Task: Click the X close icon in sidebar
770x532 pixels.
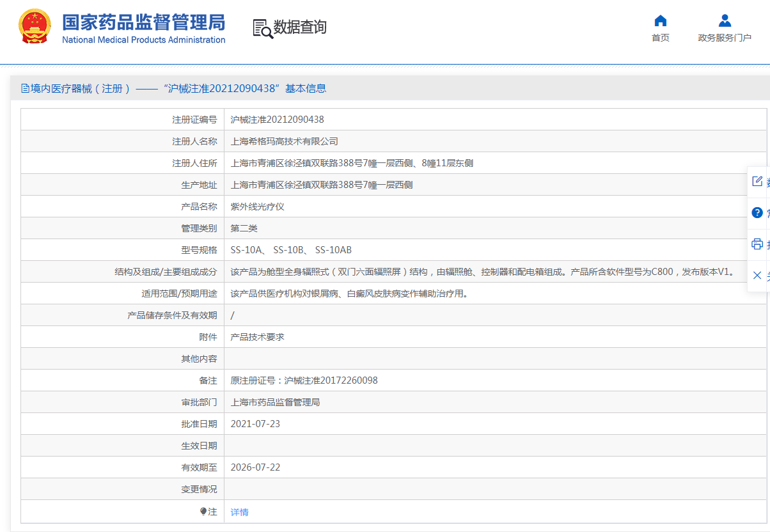Action: (757, 276)
